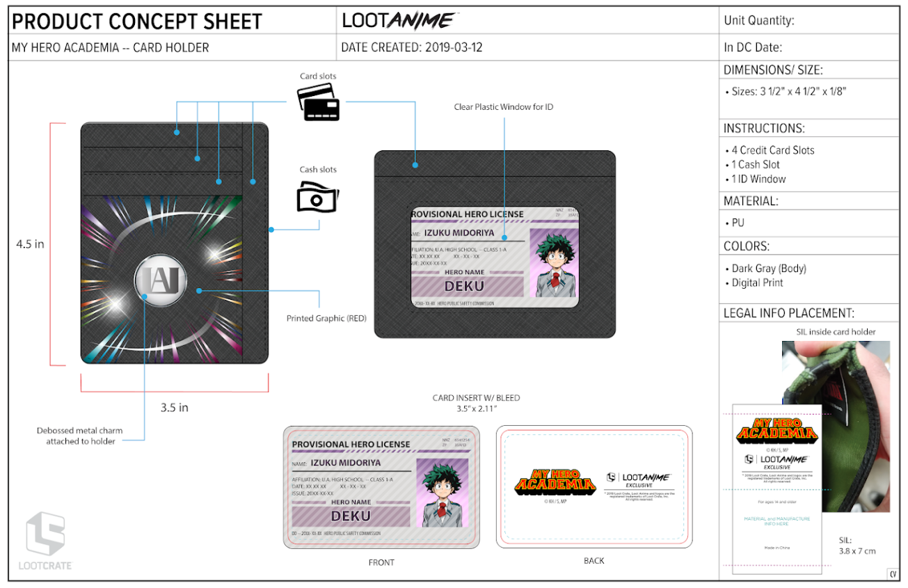Image resolution: width=908 pixels, height=588 pixels.
Task: Click the CARD INSERT W/ BLEED caption
Action: [x=476, y=398]
